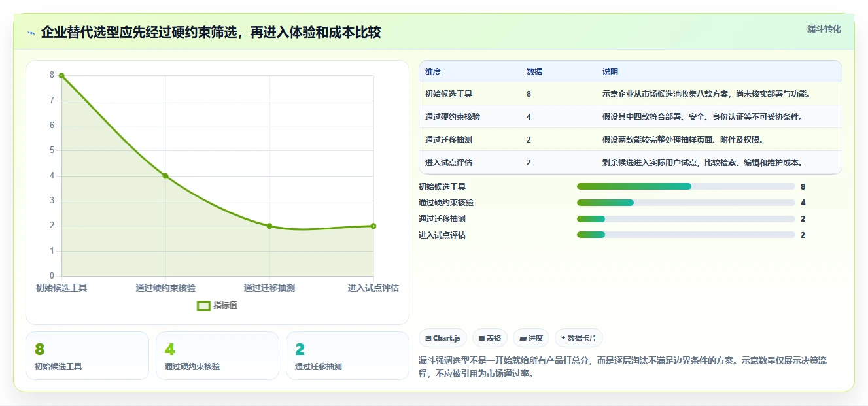
Task: Click the 进入试点评估 x-axis label
Action: 373,288
